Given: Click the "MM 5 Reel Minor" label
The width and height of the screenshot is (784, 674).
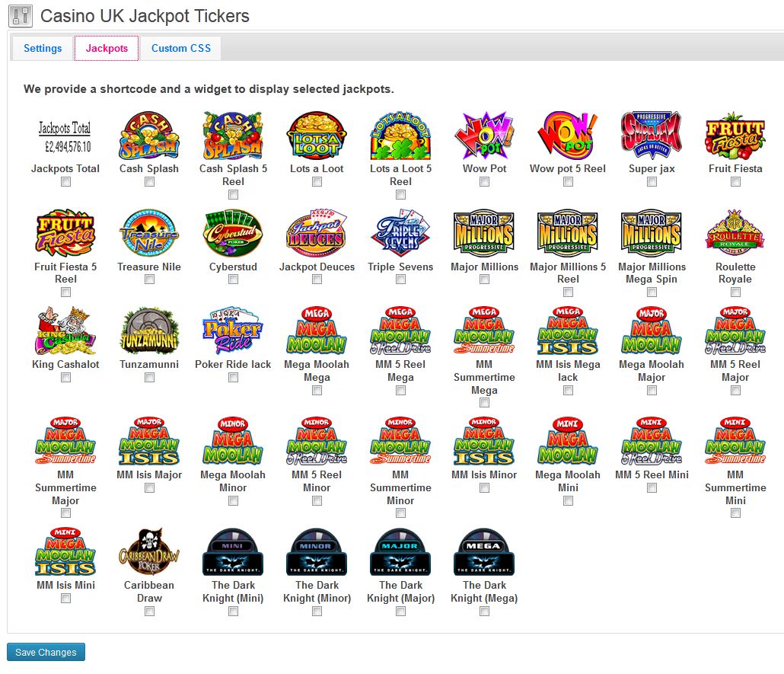Looking at the screenshot, I should pos(317,481).
